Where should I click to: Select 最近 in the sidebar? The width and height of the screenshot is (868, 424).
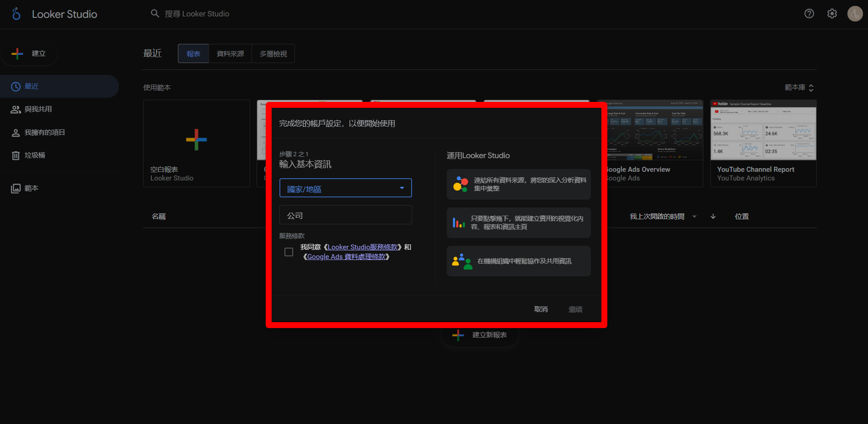click(x=59, y=86)
